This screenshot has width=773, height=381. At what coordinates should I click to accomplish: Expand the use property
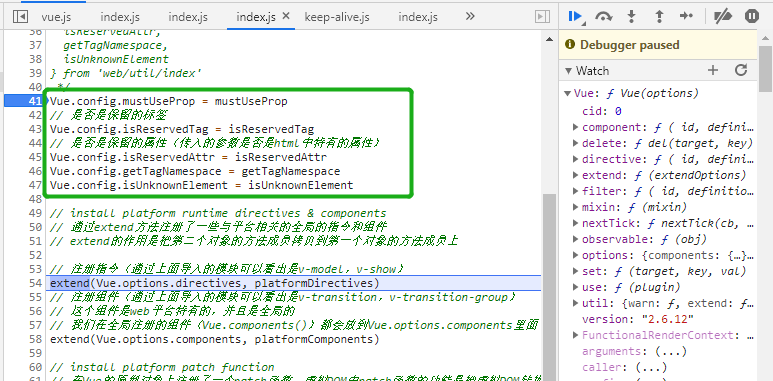575,287
